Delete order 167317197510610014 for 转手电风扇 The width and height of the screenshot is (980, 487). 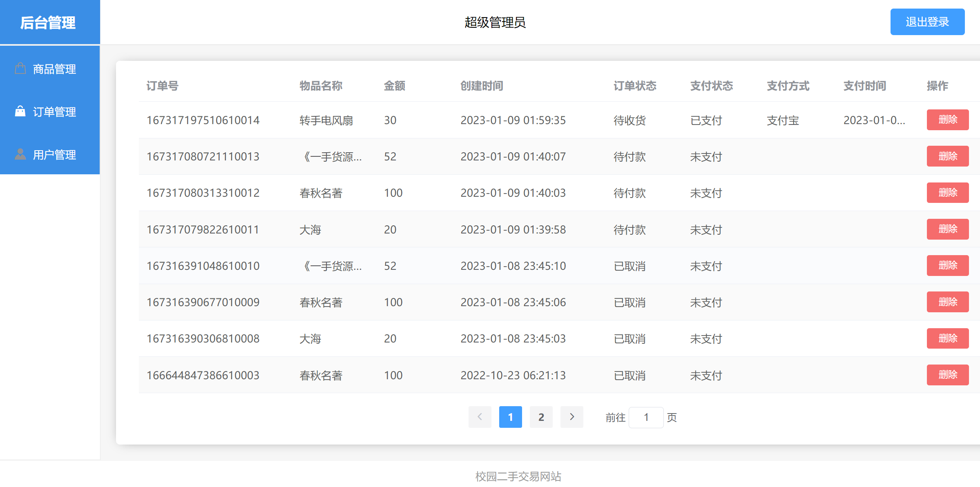tap(948, 120)
